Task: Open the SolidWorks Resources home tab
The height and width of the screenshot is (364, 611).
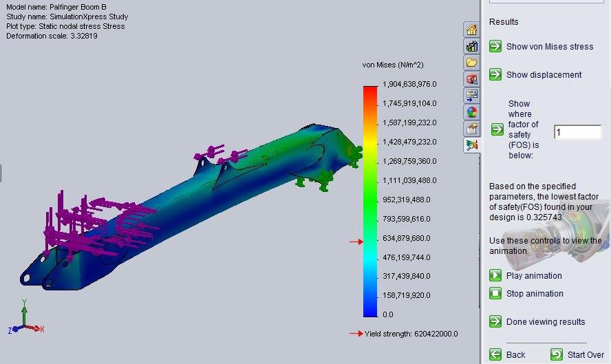Action: tap(471, 30)
